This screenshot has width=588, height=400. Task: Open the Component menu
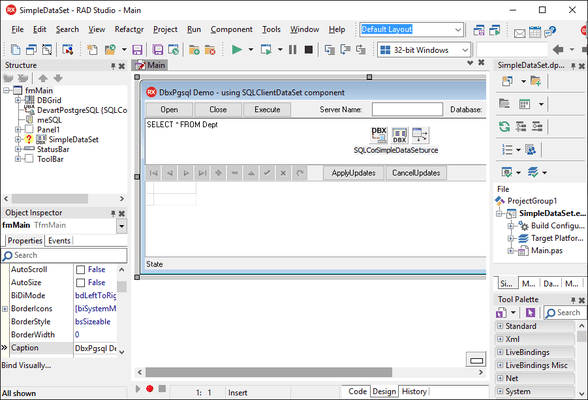231,29
